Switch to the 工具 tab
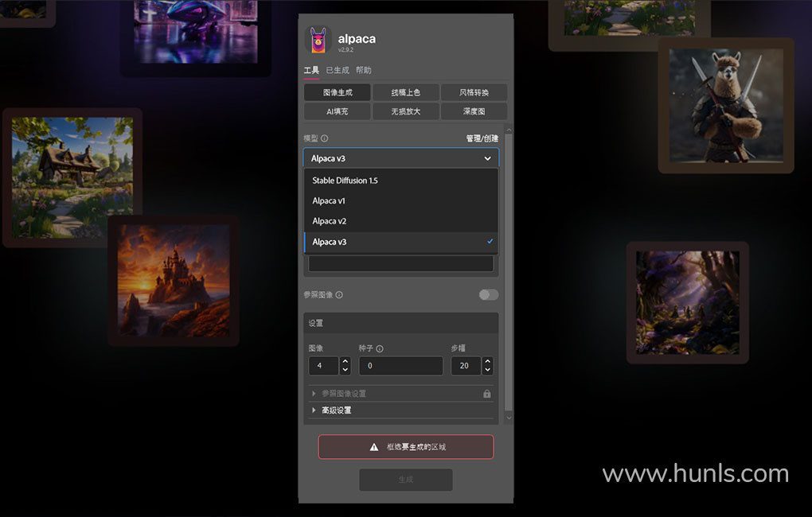Screen dimensions: 812x517 (x=311, y=70)
